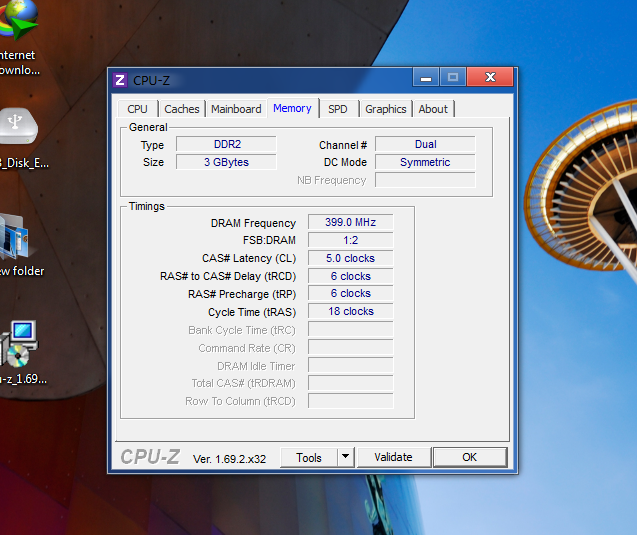This screenshot has height=535, width=637.
Task: Close the CPU-Z window
Action: tap(489, 77)
